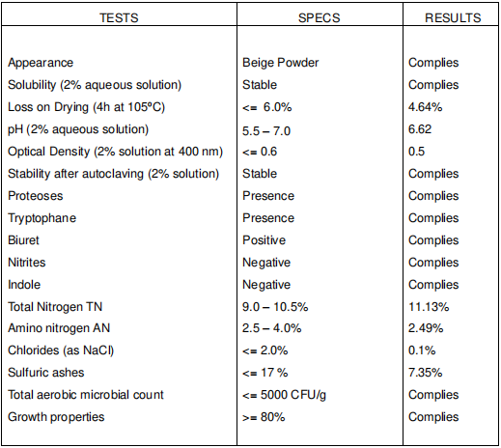Click the Beige Powder spec cell

click(280, 63)
